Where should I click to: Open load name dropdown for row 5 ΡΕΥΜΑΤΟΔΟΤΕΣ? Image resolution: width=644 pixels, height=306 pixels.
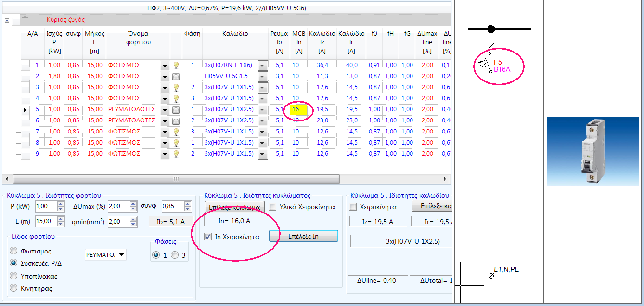point(165,110)
